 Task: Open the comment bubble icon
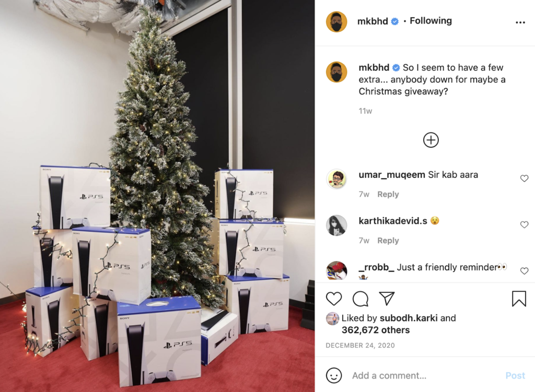pos(360,299)
